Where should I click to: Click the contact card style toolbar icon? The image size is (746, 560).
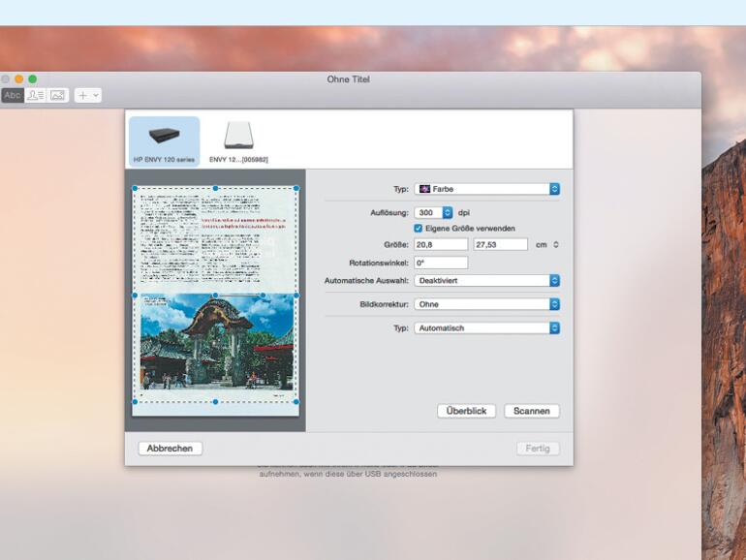click(35, 95)
